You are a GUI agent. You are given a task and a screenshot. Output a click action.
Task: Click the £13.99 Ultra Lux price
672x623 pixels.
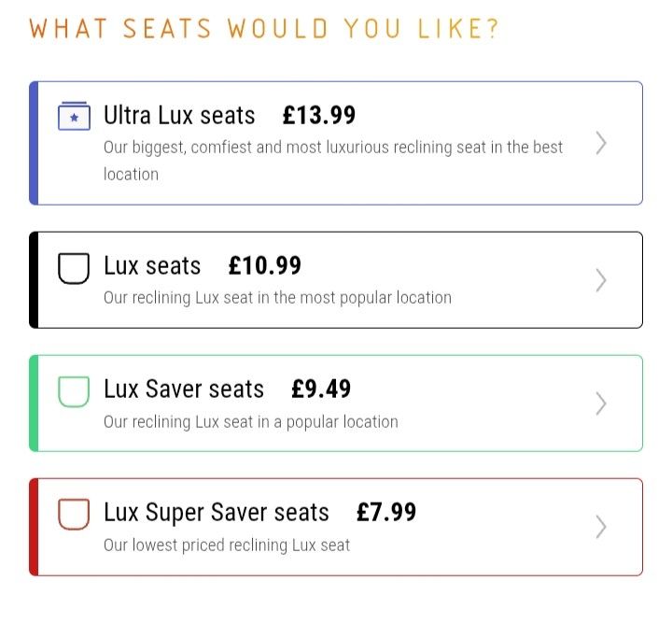(x=319, y=116)
